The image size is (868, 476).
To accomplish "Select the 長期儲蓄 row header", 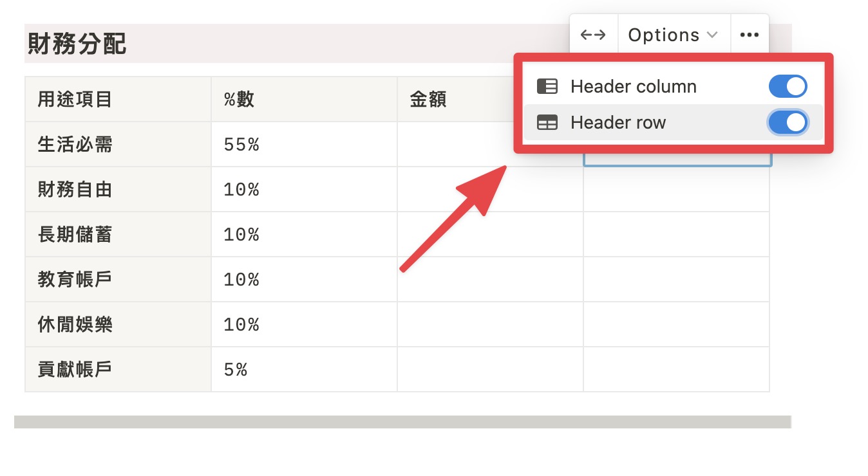I will pos(118,234).
